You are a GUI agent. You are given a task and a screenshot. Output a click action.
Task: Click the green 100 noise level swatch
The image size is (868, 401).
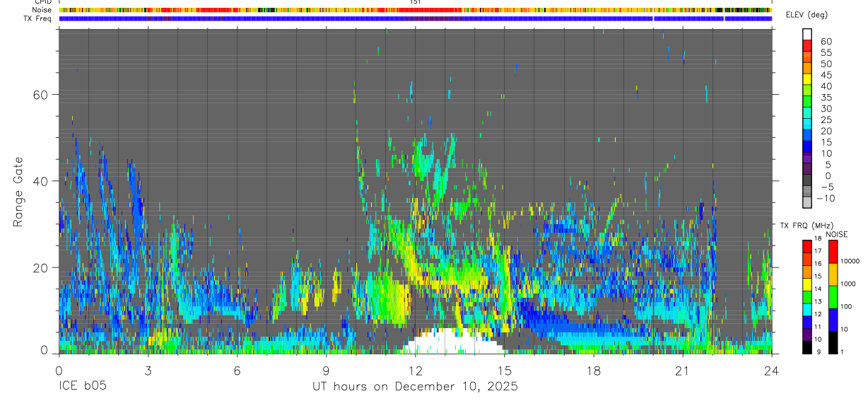833,297
